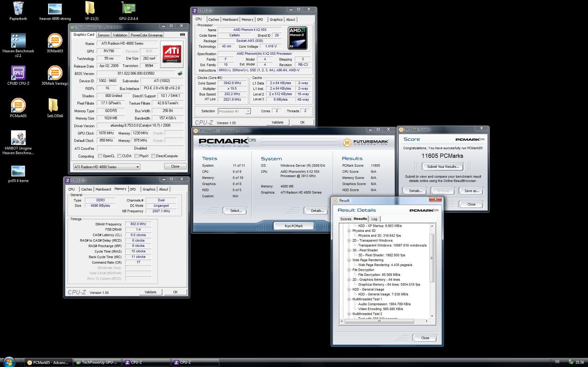Click the Windows Start orb
The height and width of the screenshot is (367, 588).
coord(9,362)
